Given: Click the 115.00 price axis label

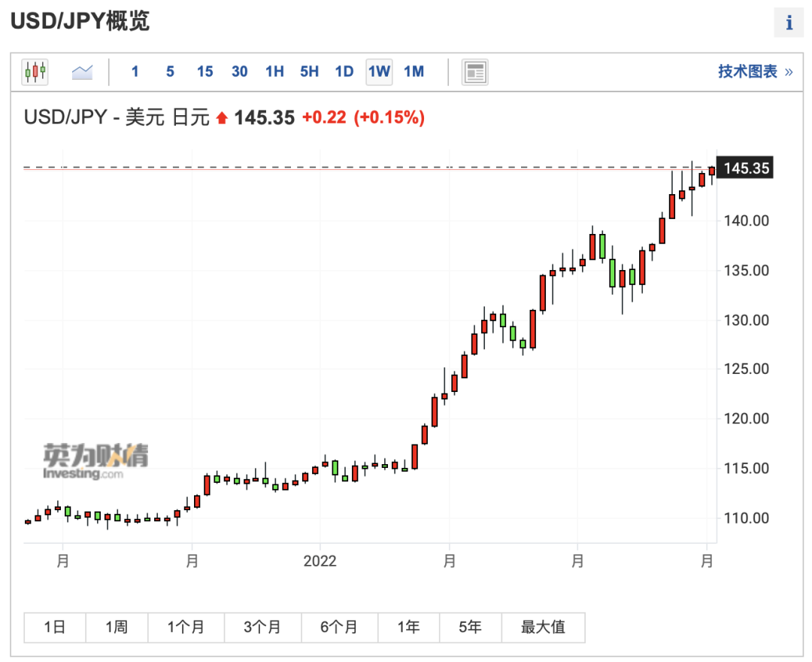Looking at the screenshot, I should click(747, 468).
